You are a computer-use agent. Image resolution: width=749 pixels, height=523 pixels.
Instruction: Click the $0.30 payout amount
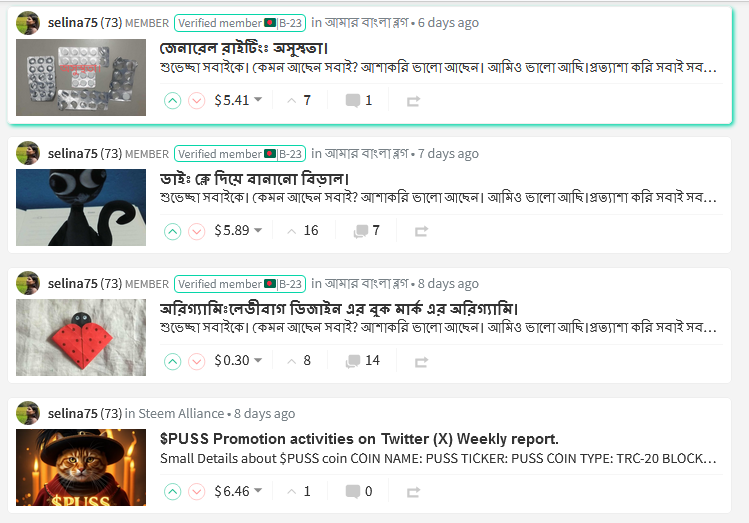pyautogui.click(x=232, y=361)
